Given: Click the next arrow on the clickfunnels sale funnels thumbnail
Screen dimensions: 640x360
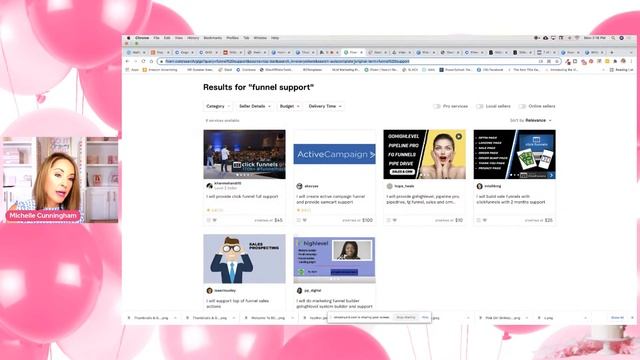Looking at the screenshot, I should click(x=551, y=175).
